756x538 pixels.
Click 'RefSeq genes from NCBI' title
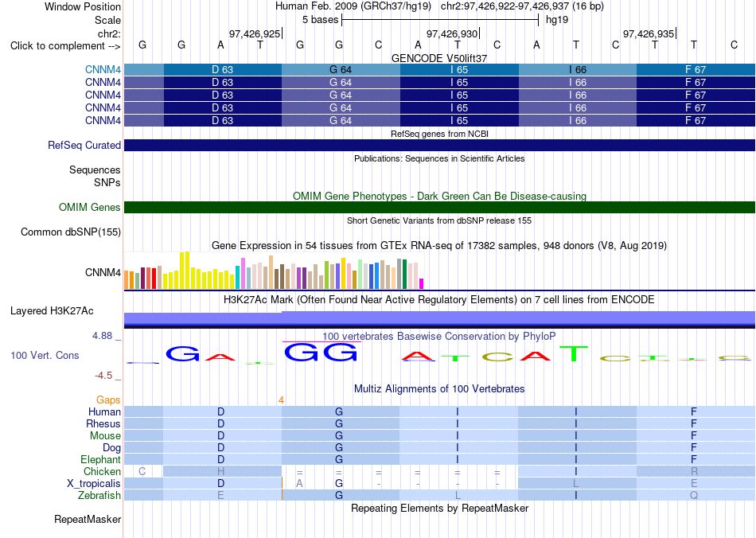point(439,134)
